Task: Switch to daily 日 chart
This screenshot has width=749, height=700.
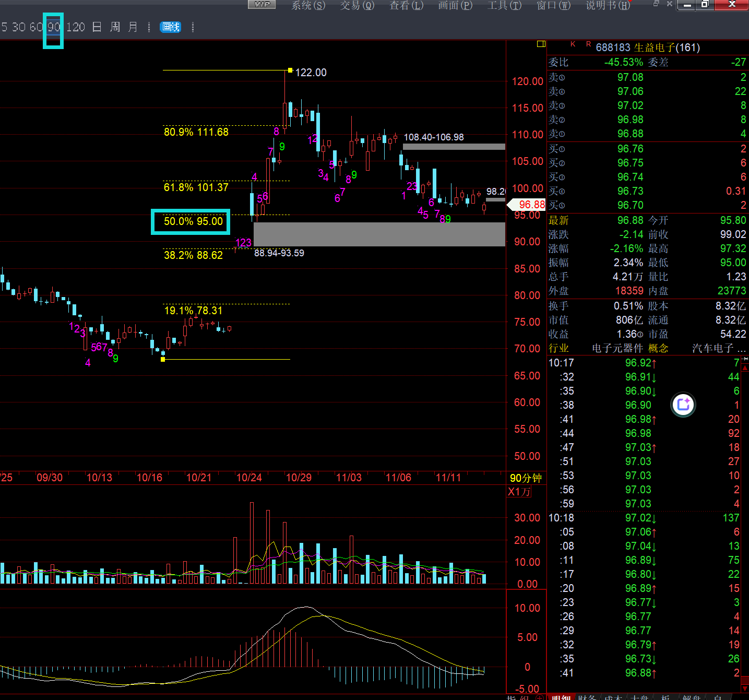Action: point(97,27)
